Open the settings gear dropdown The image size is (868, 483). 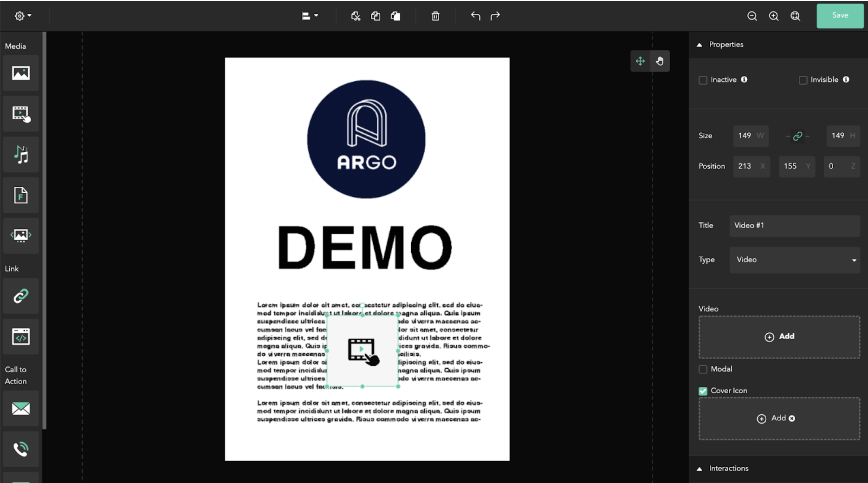tap(23, 16)
